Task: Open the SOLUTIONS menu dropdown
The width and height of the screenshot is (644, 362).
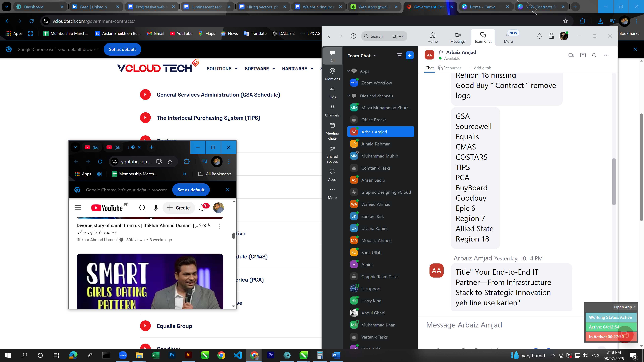Action: 222,69
